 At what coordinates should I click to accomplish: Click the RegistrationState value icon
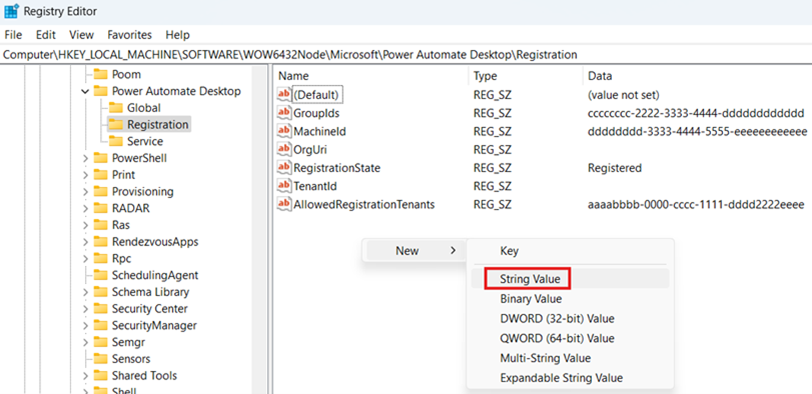tap(284, 168)
